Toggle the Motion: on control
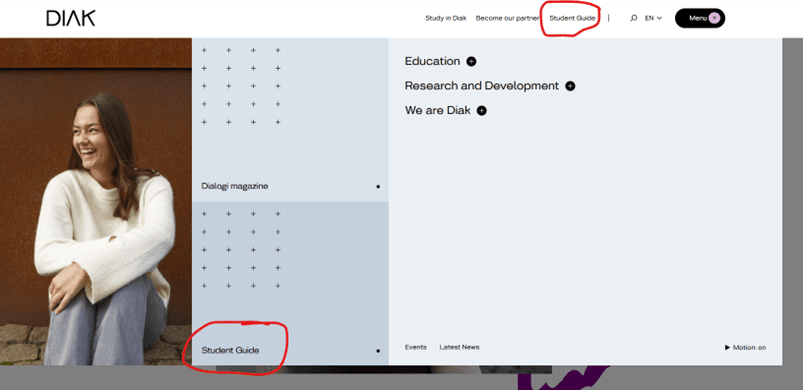 [745, 348]
